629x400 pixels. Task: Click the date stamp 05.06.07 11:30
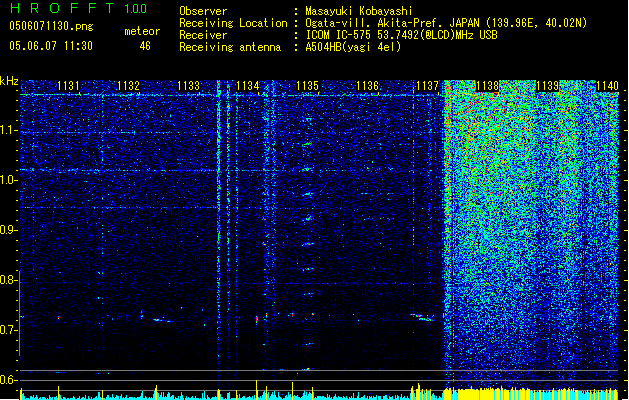point(51,45)
